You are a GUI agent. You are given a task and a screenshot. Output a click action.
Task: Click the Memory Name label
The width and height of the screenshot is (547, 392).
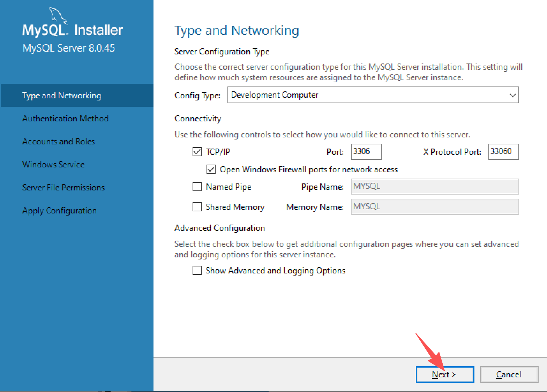pyautogui.click(x=315, y=207)
